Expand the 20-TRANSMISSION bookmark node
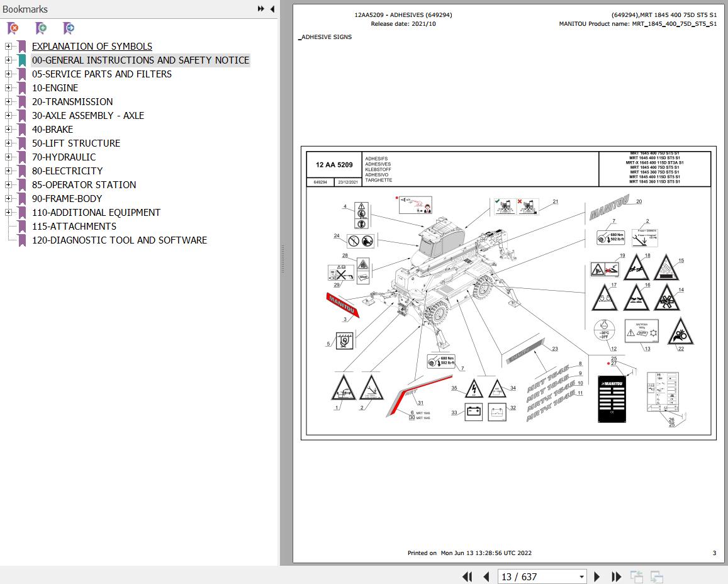 tap(8, 102)
